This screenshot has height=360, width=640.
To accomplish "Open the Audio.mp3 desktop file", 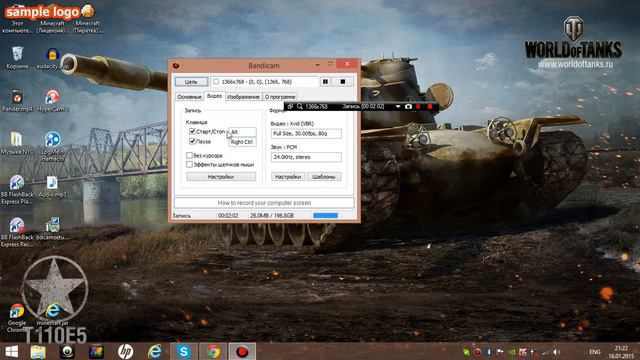I will 52,187.
